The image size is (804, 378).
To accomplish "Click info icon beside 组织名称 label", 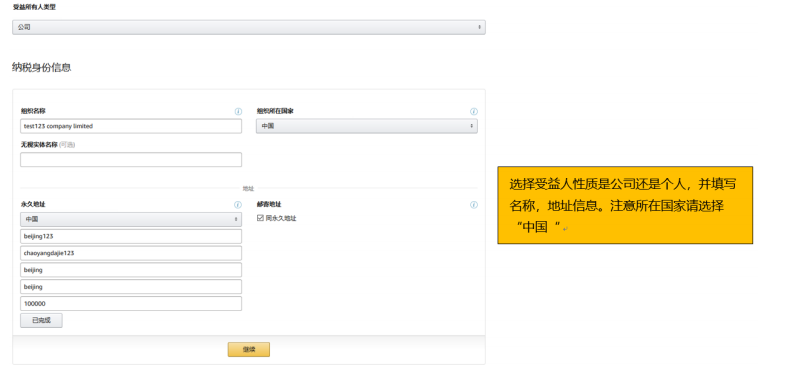I will pyautogui.click(x=238, y=111).
